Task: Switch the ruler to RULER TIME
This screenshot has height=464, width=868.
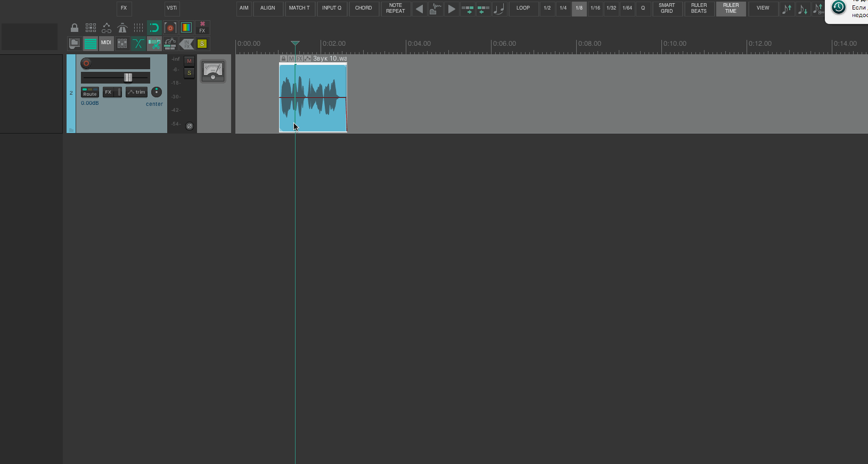Action: tap(731, 9)
